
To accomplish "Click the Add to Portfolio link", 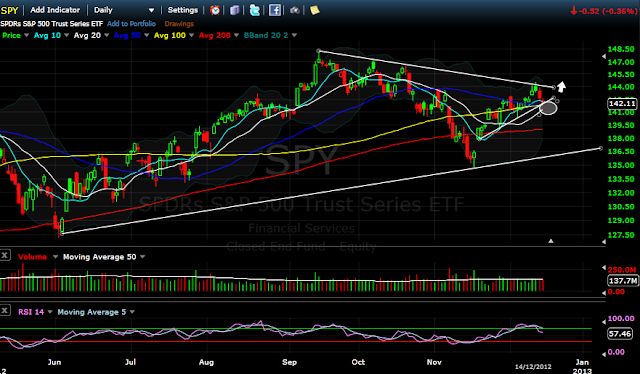I will coord(131,24).
